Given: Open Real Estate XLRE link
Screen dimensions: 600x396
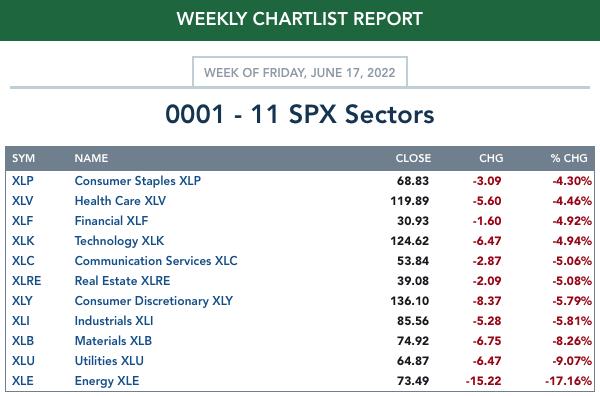Looking at the screenshot, I should point(122,280).
